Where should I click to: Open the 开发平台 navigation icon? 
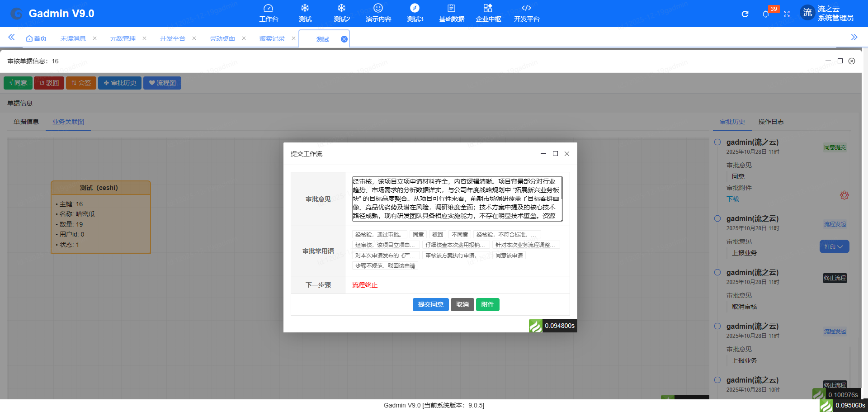point(526,12)
